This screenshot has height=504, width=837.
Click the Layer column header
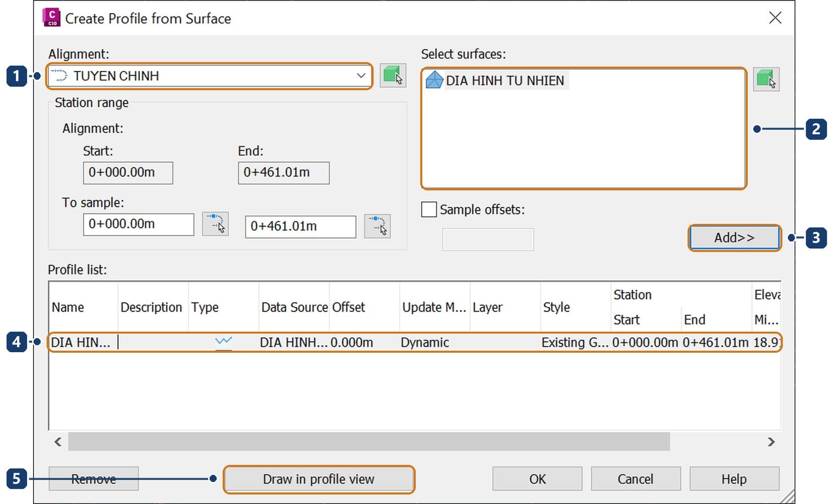505,307
